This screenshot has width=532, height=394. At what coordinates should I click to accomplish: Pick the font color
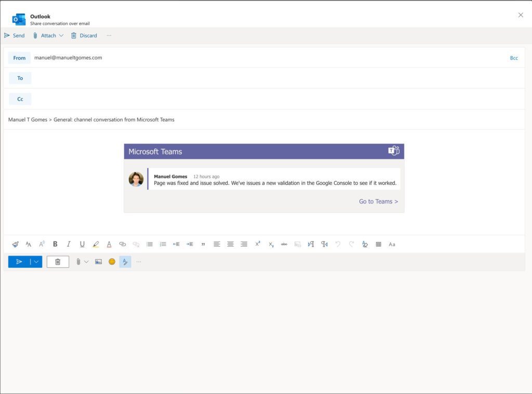coord(109,244)
